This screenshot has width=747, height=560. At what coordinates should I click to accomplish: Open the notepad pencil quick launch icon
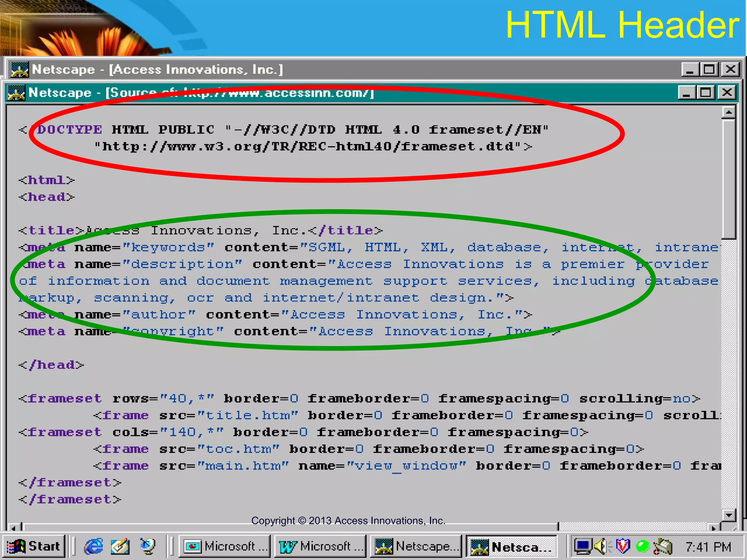pyautogui.click(x=120, y=546)
